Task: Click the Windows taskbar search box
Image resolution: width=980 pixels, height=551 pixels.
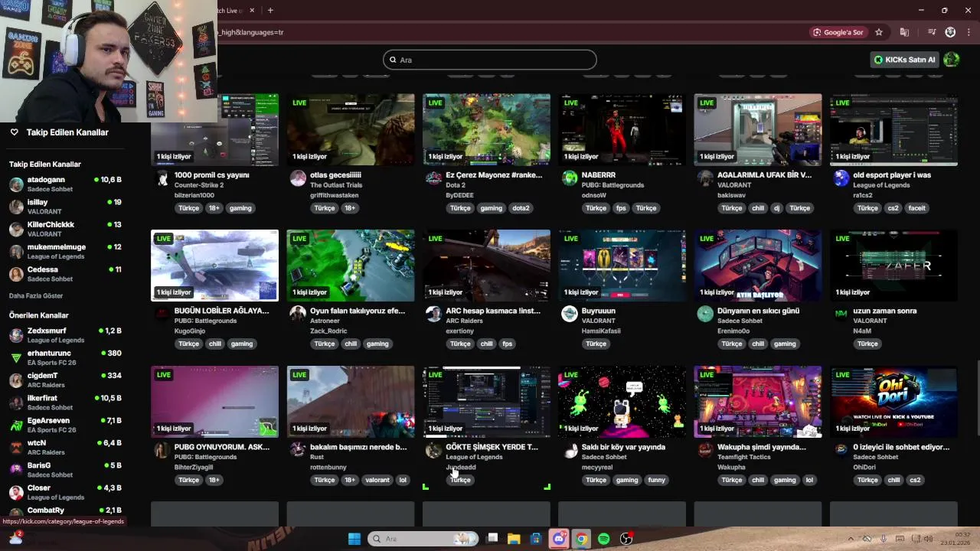Action: coord(422,539)
